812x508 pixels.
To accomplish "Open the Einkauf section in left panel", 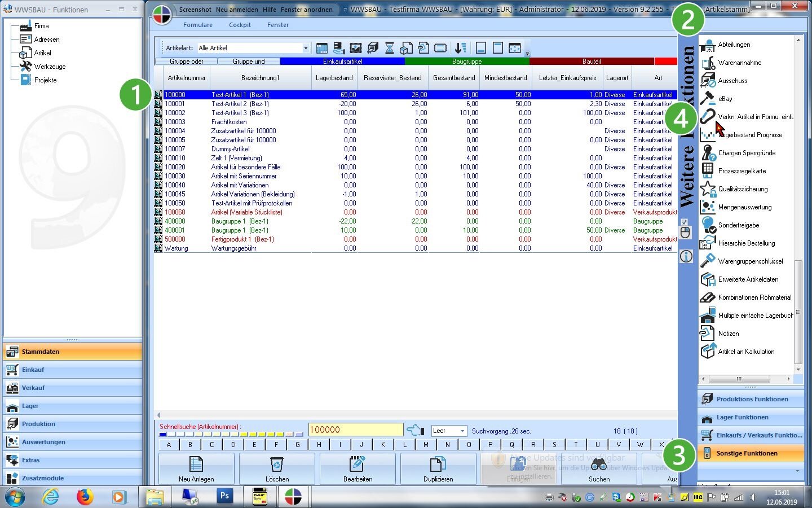I will point(73,370).
